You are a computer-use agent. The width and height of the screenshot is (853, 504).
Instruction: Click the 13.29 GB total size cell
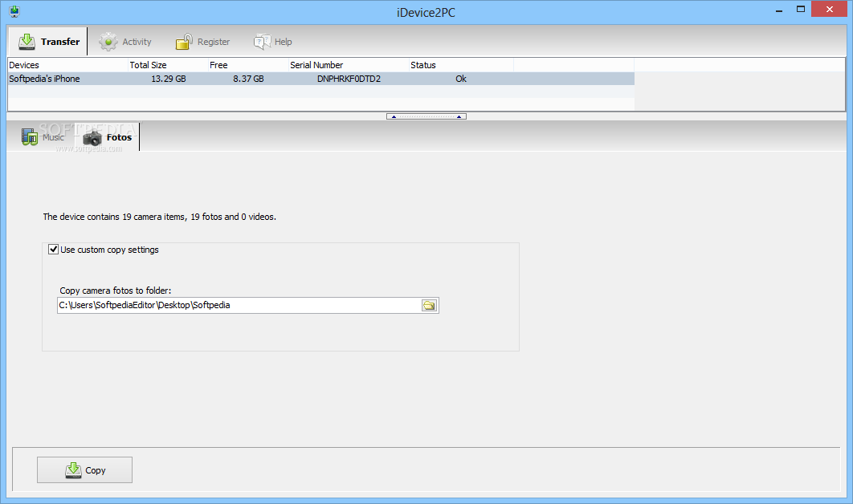(x=169, y=79)
